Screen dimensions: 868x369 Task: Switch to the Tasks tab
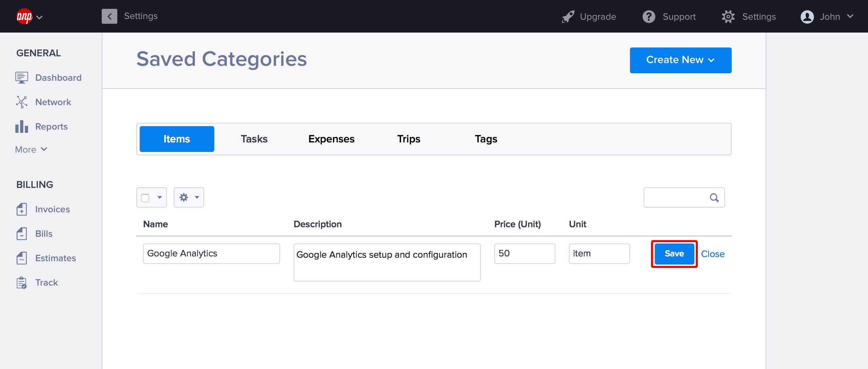254,139
